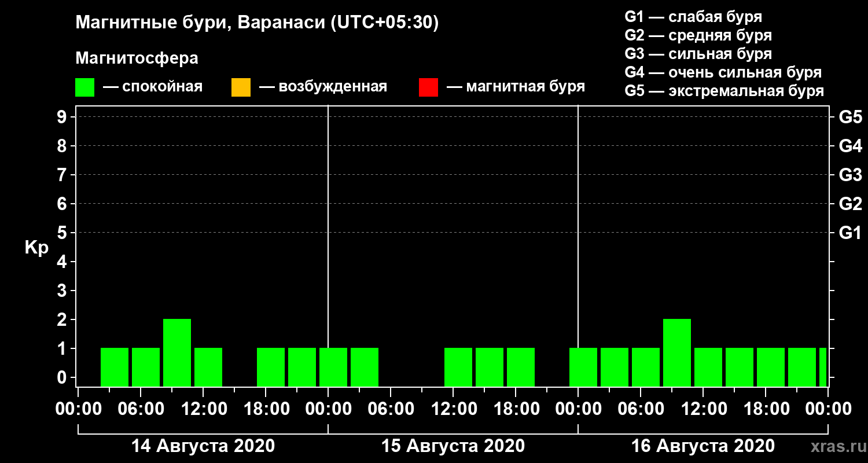Click the '12:00' time label above 15 August
The width and height of the screenshot is (868, 463).
pyautogui.click(x=453, y=409)
